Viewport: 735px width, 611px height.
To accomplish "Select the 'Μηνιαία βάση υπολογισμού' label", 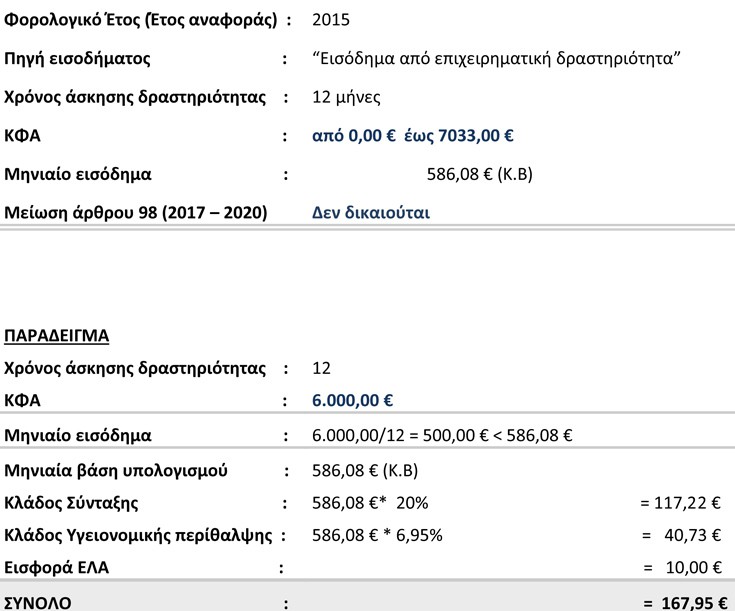I will tap(116, 470).
